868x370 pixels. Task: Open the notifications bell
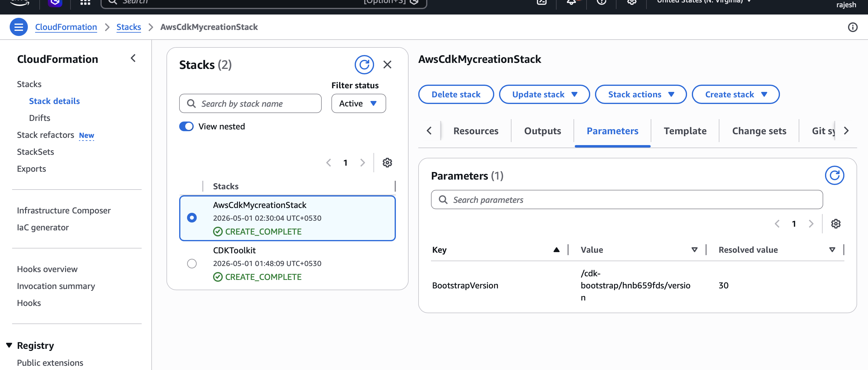coord(571,2)
